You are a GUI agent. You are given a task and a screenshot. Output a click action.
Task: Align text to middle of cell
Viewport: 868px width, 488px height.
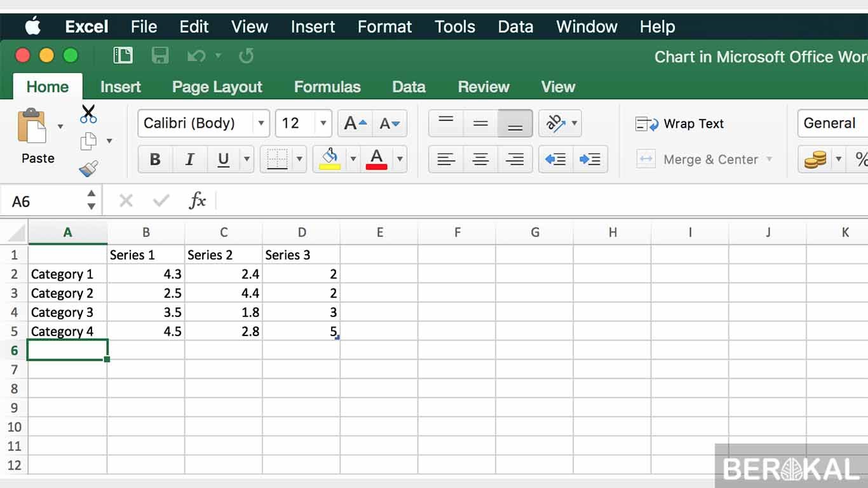(480, 123)
